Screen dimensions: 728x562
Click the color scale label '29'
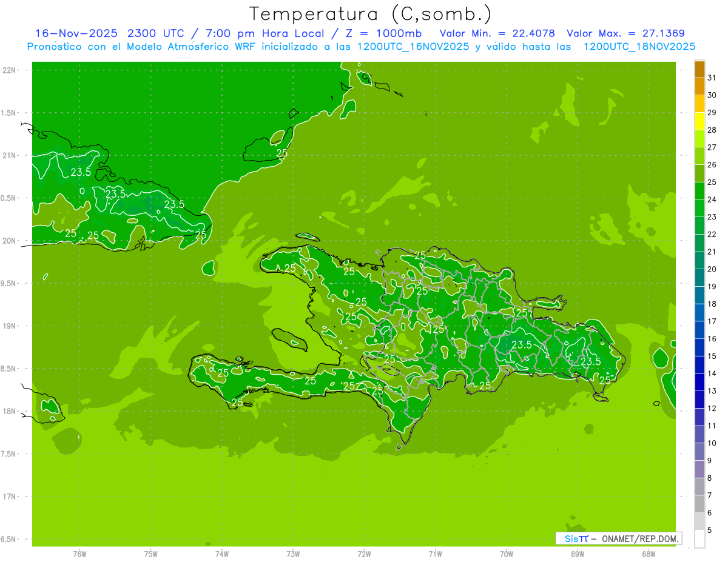[x=712, y=113]
